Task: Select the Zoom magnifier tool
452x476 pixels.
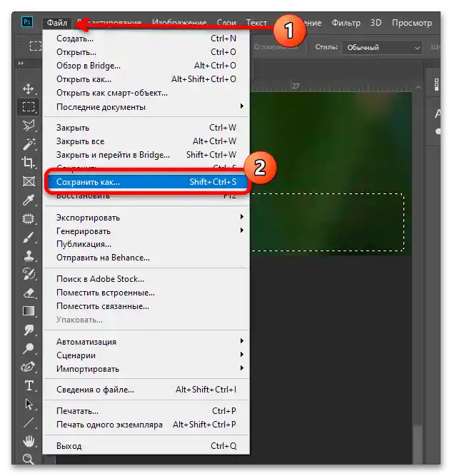Action: point(29,459)
